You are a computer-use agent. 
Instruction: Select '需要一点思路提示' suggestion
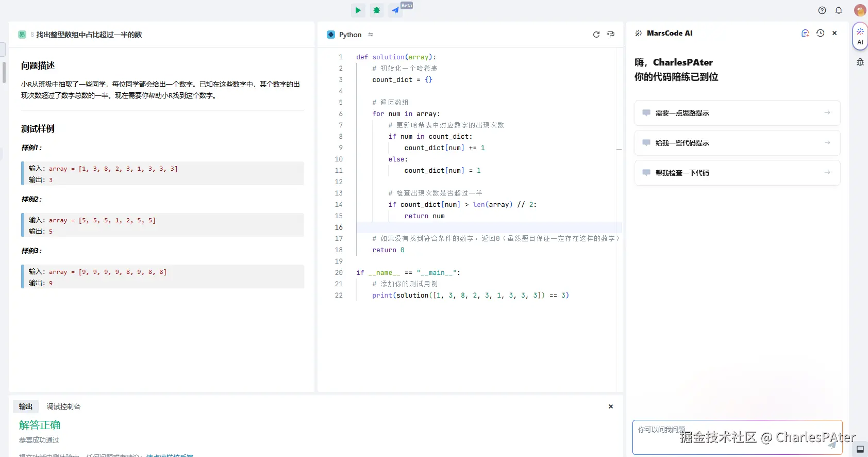coord(737,113)
